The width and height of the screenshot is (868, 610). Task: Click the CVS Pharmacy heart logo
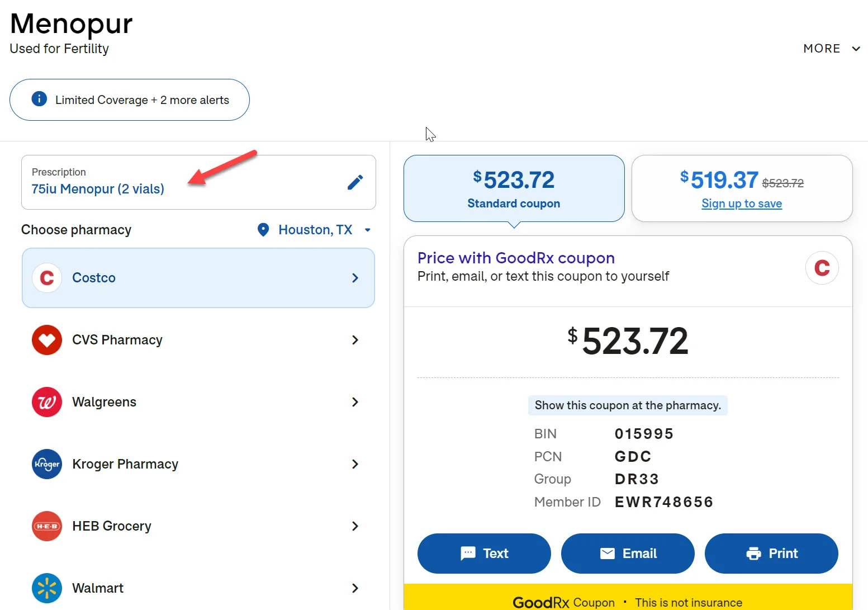(x=47, y=340)
